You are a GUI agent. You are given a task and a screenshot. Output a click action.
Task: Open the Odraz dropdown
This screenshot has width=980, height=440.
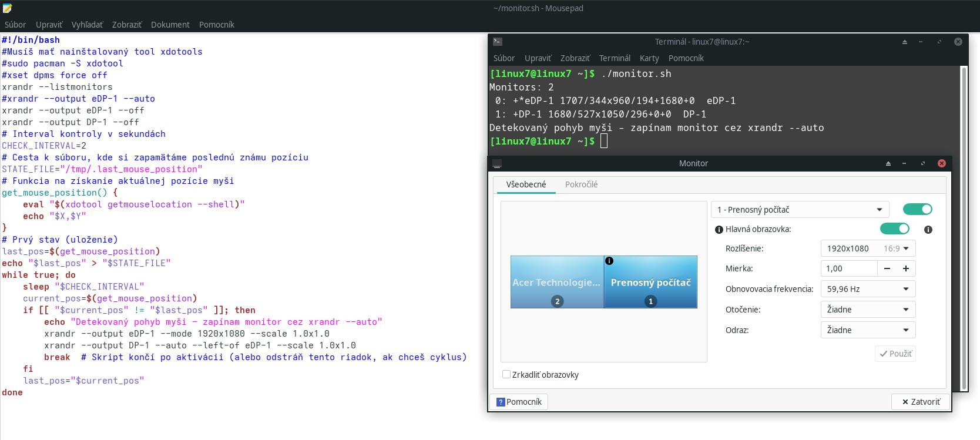(868, 330)
